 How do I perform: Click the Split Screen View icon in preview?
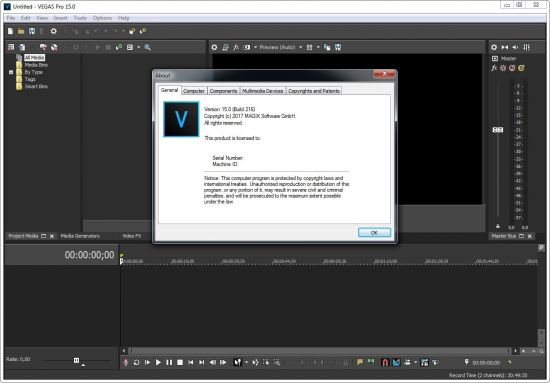click(247, 47)
